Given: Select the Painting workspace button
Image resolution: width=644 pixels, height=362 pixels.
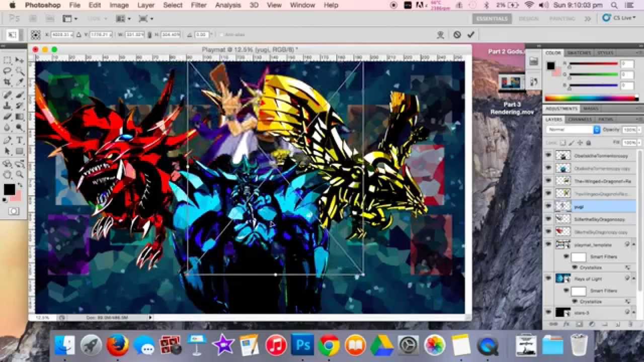Looking at the screenshot, I should [562, 19].
